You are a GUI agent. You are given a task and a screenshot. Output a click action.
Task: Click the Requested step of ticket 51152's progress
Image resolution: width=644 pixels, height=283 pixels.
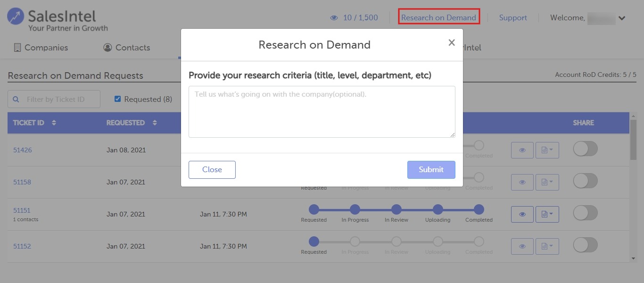[x=314, y=241]
